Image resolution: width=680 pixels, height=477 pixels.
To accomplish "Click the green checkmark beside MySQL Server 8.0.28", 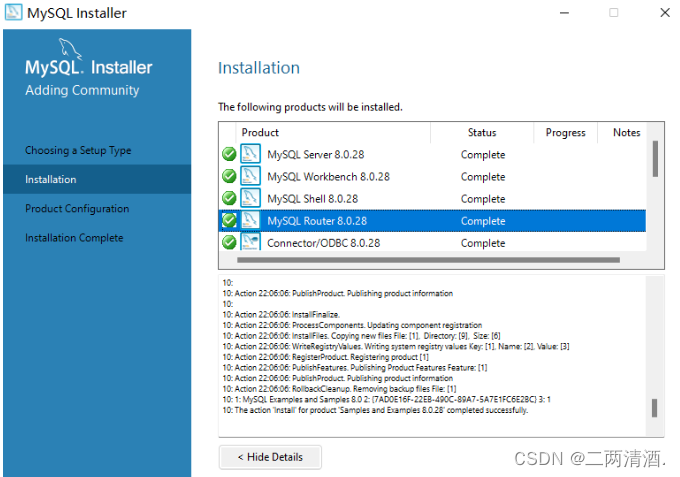I will click(x=229, y=154).
